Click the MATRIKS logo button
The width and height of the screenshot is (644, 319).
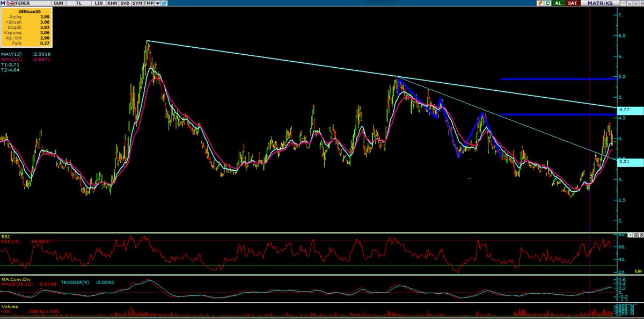tap(600, 3)
